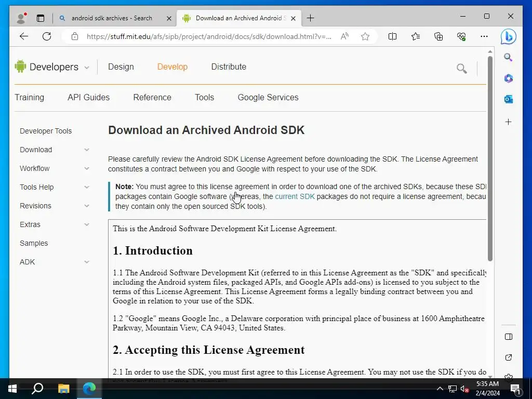Go to Training page
The image size is (532, 399).
tap(29, 97)
